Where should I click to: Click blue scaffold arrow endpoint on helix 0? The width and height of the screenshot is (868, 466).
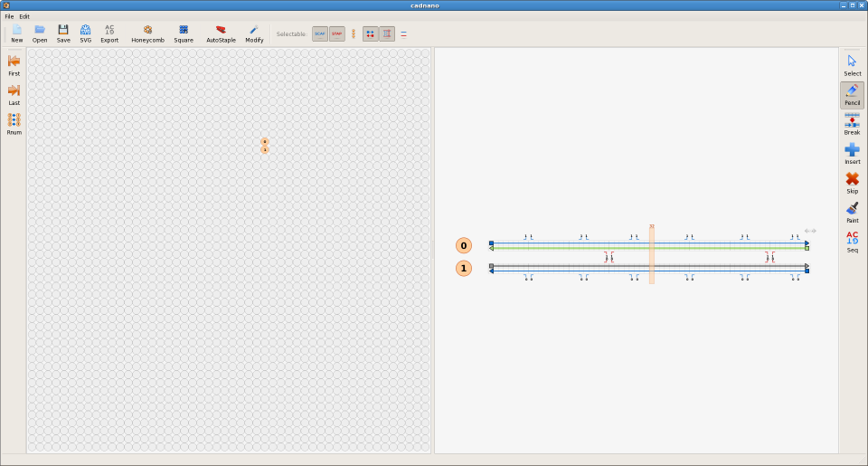coord(807,243)
